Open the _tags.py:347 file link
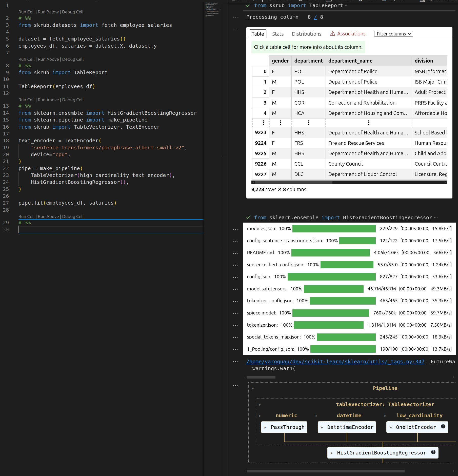This screenshot has width=458, height=476. tap(335, 362)
